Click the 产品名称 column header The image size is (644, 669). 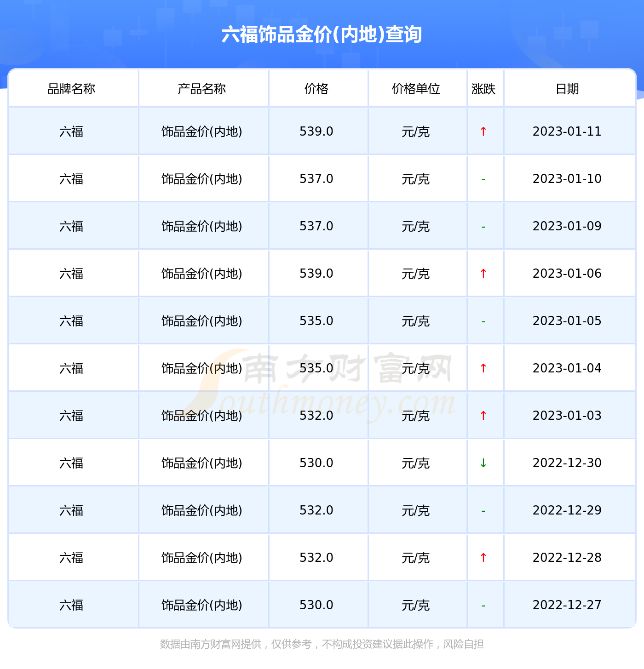202,89
